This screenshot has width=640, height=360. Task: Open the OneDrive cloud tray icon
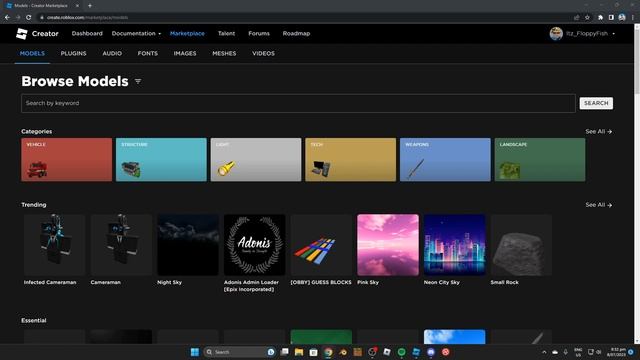[x=555, y=352]
